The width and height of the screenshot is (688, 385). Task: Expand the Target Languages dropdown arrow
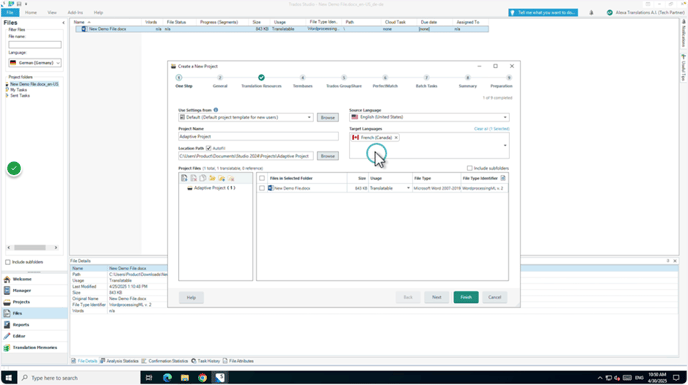pyautogui.click(x=505, y=145)
